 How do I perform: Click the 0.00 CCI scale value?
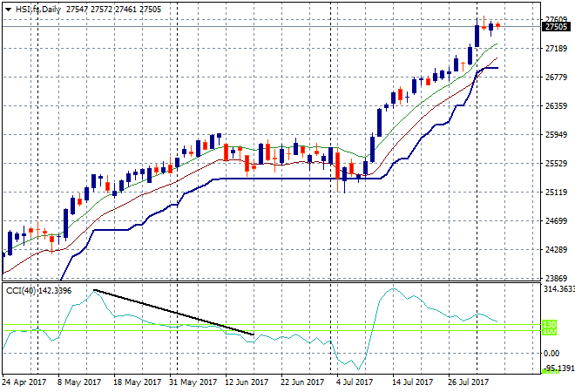point(551,353)
